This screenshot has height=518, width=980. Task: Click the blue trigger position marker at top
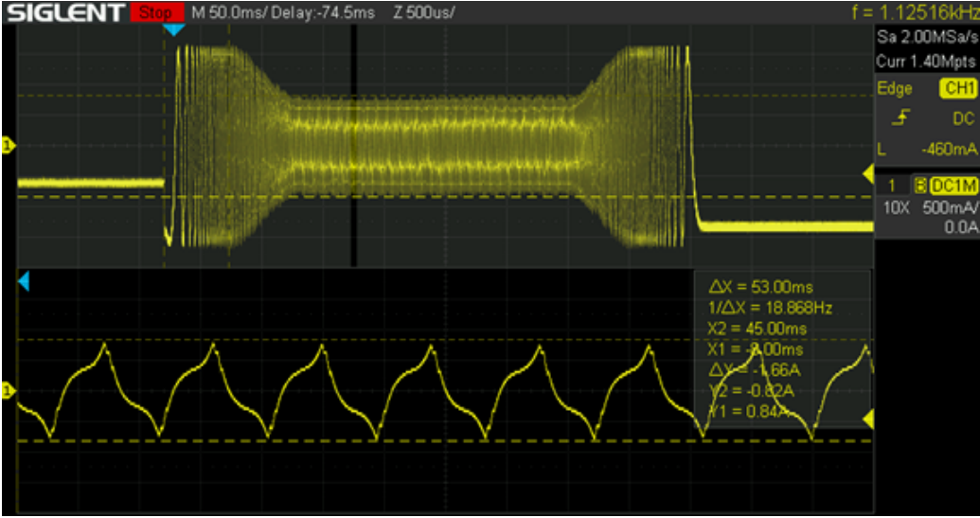[173, 30]
